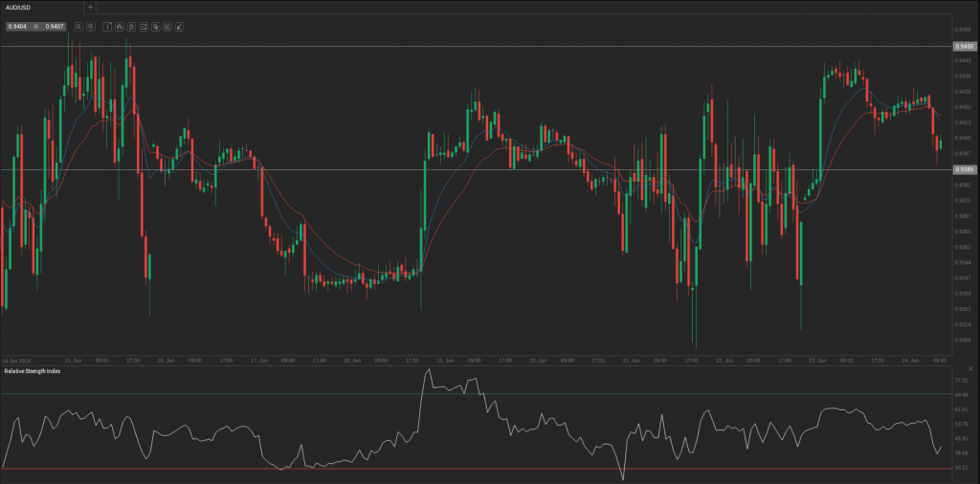Image resolution: width=980 pixels, height=484 pixels.
Task: Click the copy/template icon in toolbar
Action: pos(156,27)
